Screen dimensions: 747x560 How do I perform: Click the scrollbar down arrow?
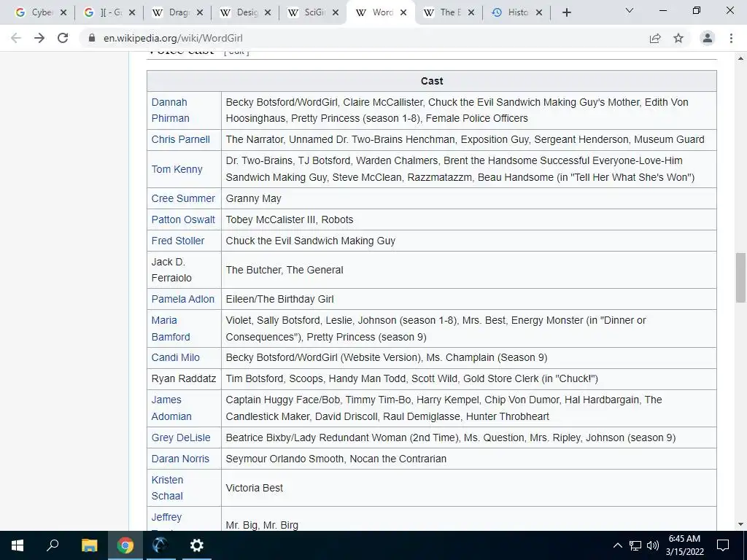coord(740,524)
